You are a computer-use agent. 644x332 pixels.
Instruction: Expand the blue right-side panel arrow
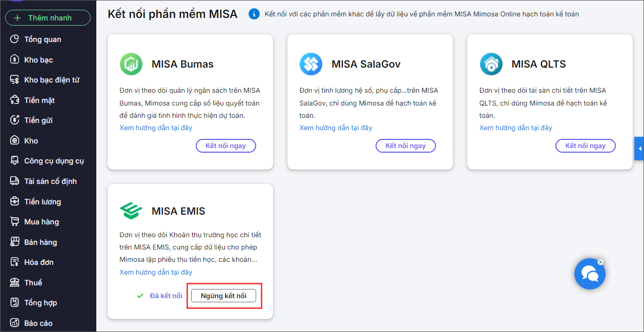(x=639, y=149)
